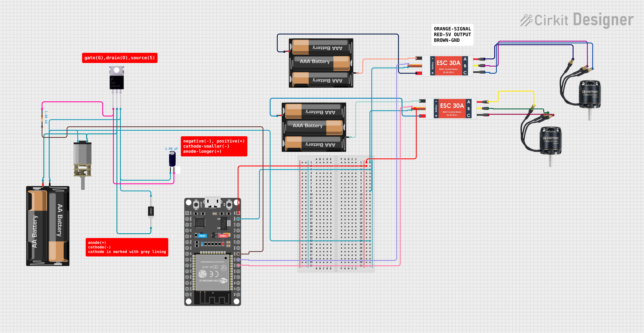This screenshot has width=644, height=333.
Task: Click the EN button on the ESP32
Action: (229, 205)
